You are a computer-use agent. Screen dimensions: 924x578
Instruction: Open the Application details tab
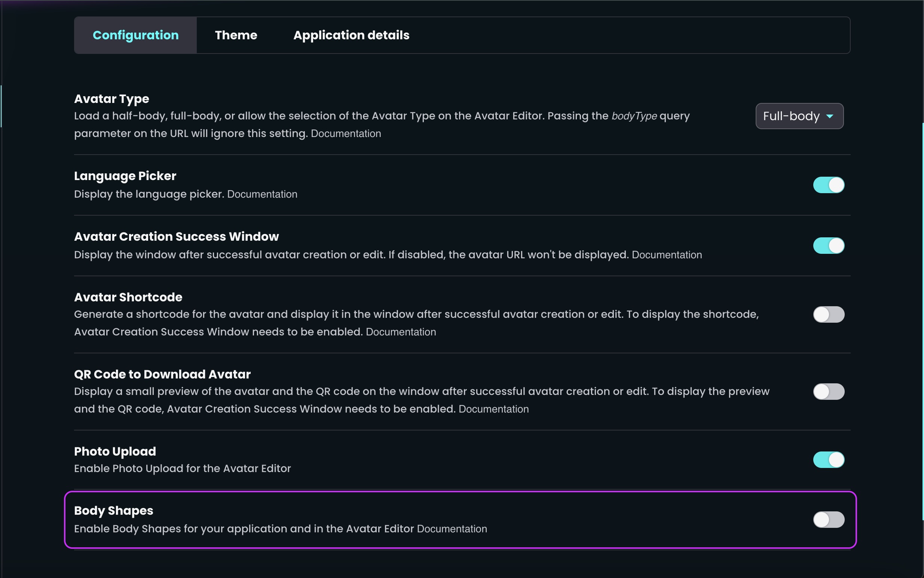tap(351, 35)
